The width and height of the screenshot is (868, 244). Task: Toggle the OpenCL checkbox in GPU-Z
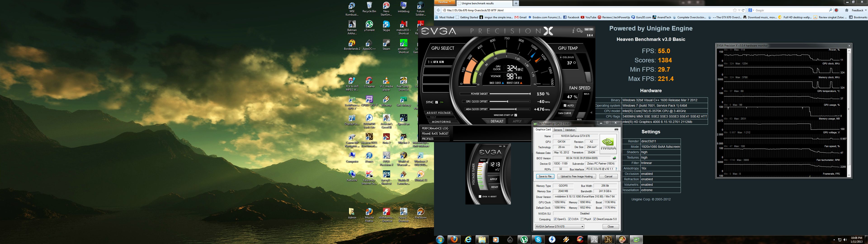click(555, 219)
